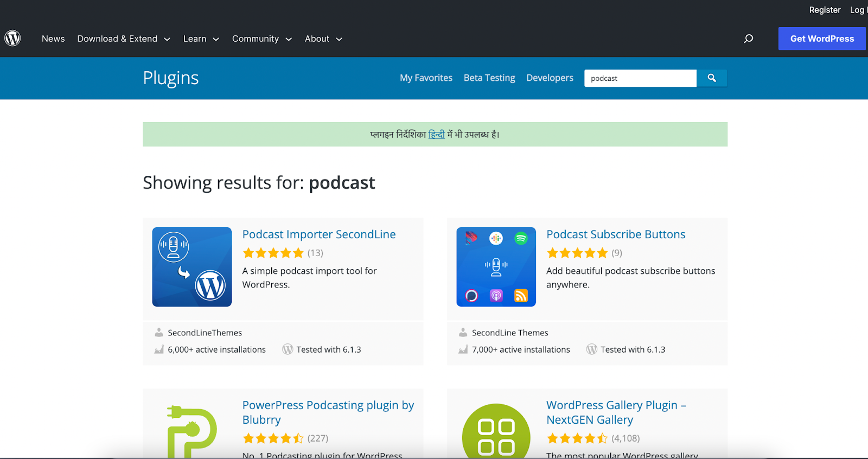
Task: Click (227) rating count
Action: tap(318, 438)
